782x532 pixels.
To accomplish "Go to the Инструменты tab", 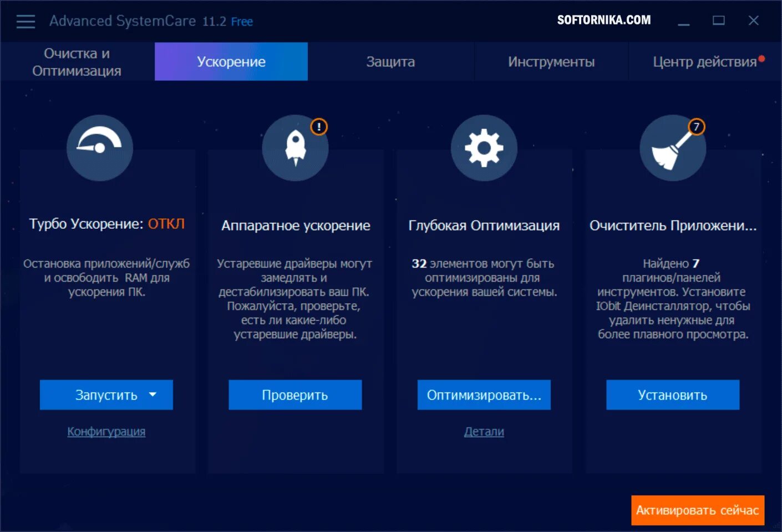I will (551, 62).
